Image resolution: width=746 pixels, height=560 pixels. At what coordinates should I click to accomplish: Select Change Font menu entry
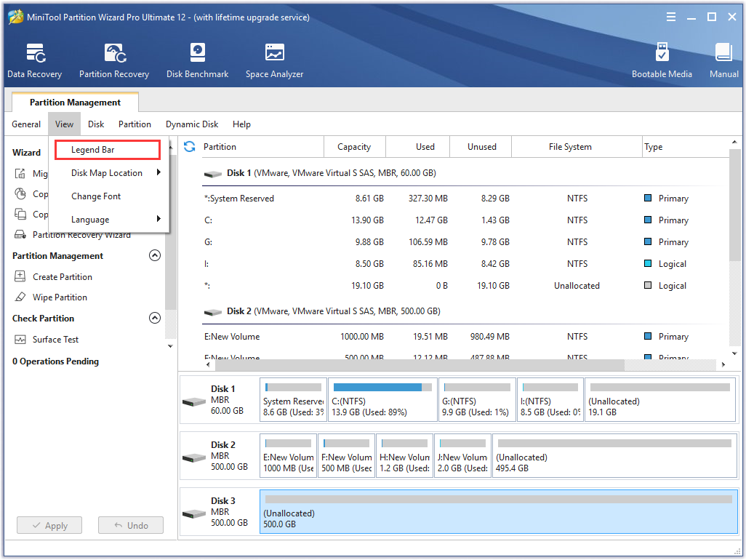[x=96, y=196]
